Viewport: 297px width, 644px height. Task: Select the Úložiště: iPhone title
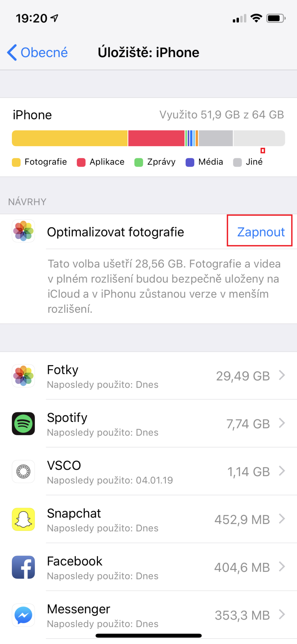pos(148,53)
